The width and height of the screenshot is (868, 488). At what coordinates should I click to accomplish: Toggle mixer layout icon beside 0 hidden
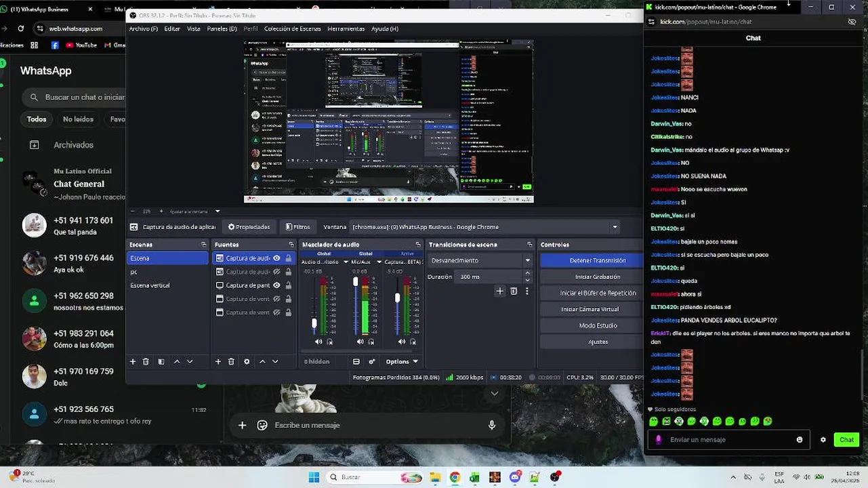tap(356, 362)
